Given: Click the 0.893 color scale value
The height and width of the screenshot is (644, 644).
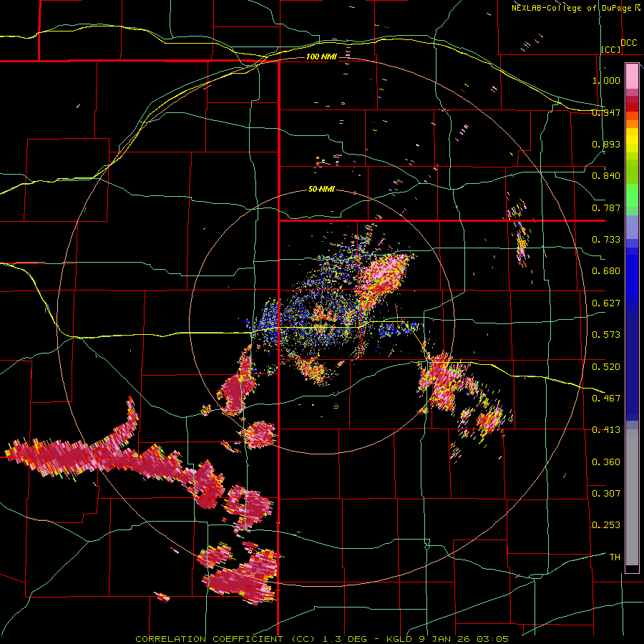Looking at the screenshot, I should click(606, 144).
